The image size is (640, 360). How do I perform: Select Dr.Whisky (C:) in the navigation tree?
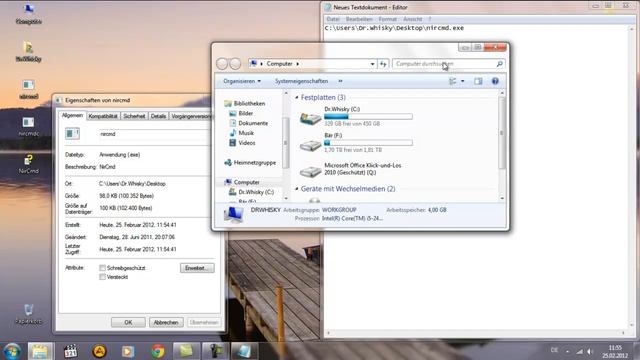click(256, 192)
